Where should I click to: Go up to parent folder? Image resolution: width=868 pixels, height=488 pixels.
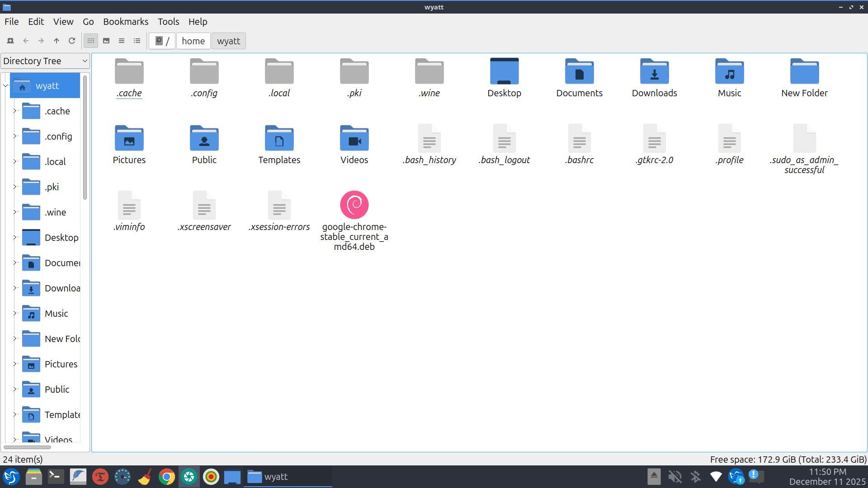(x=57, y=41)
